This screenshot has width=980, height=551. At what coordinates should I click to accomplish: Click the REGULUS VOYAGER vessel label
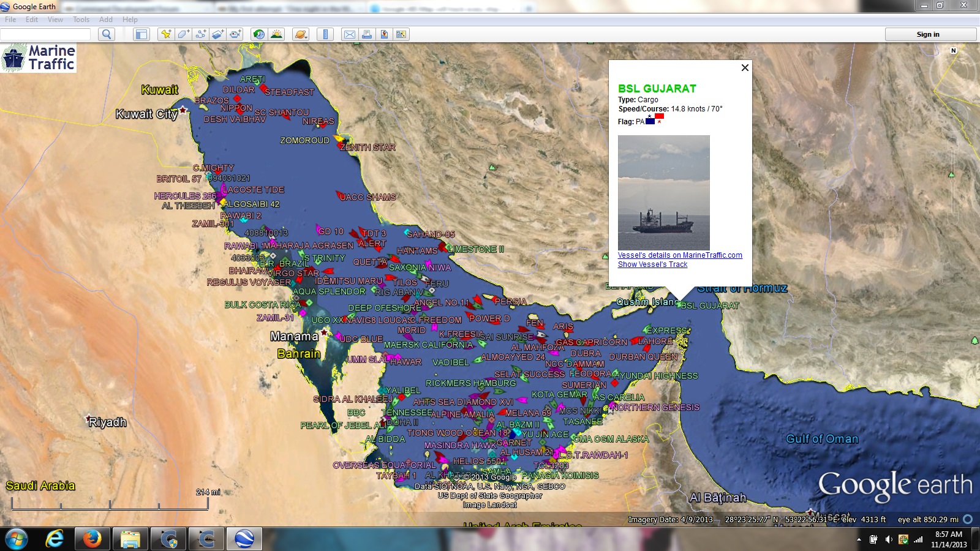249,282
